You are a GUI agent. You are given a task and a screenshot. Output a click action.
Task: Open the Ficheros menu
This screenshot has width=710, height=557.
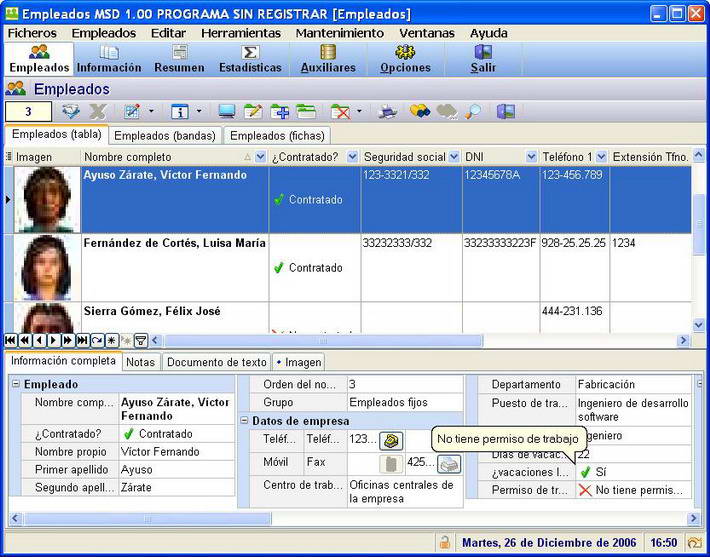click(x=32, y=33)
